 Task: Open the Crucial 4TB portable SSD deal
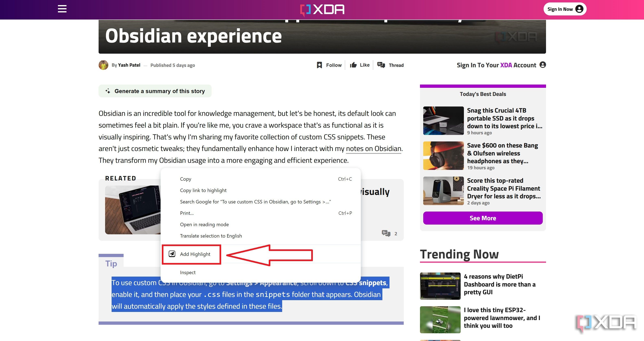click(x=505, y=118)
